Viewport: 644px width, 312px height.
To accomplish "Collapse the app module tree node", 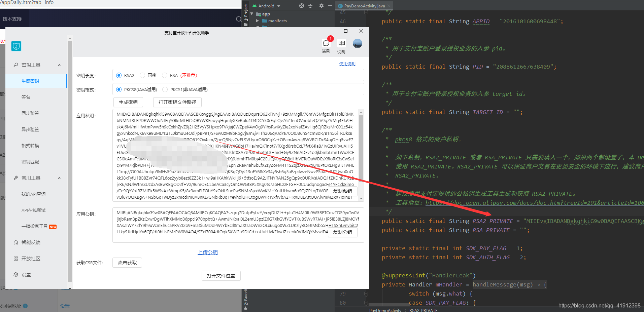I will 252,14.
